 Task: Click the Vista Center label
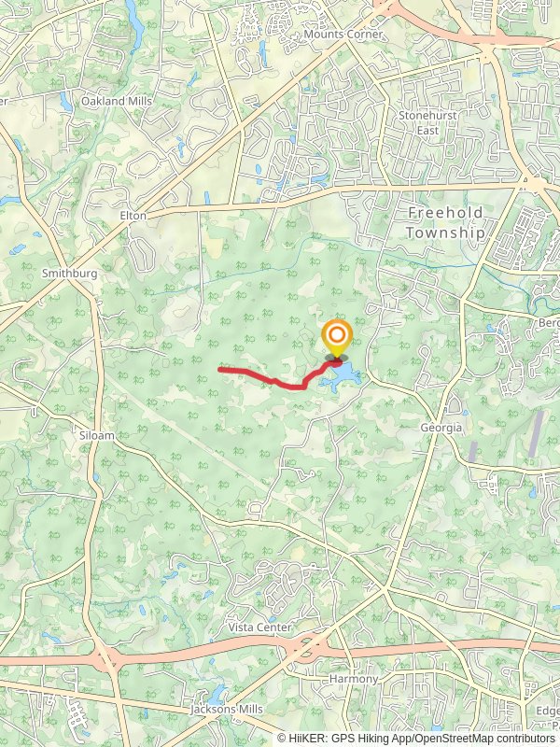click(x=259, y=627)
